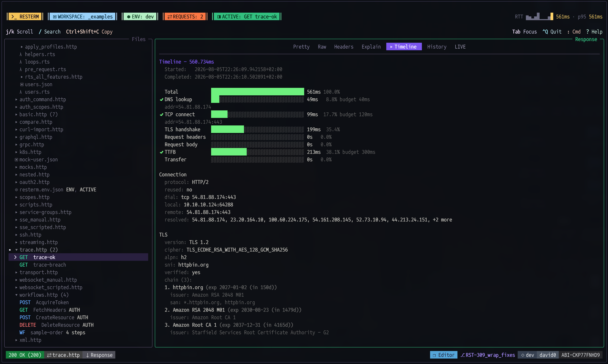Click the JSON file icon of users.json
The image size is (608, 364).
pyautogui.click(x=22, y=84)
